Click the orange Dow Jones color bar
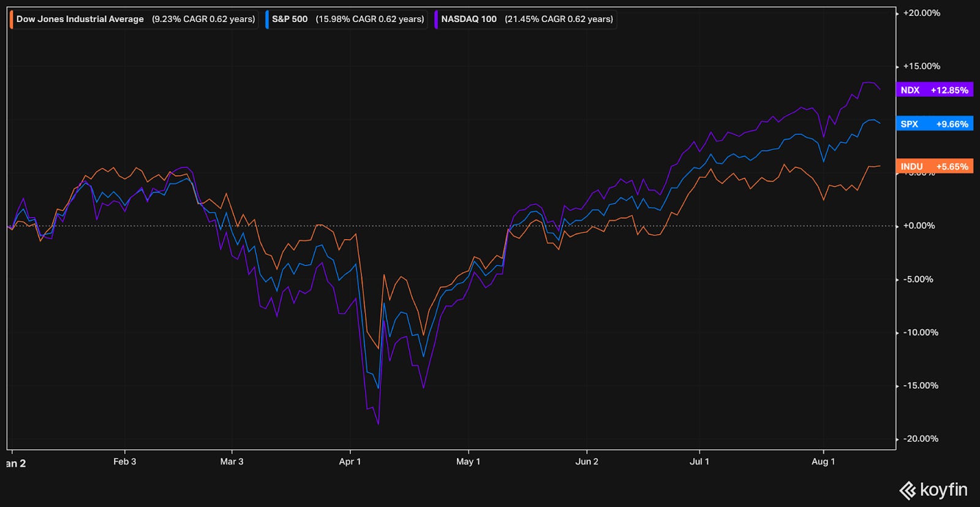The height and width of the screenshot is (507, 980). pyautogui.click(x=12, y=19)
